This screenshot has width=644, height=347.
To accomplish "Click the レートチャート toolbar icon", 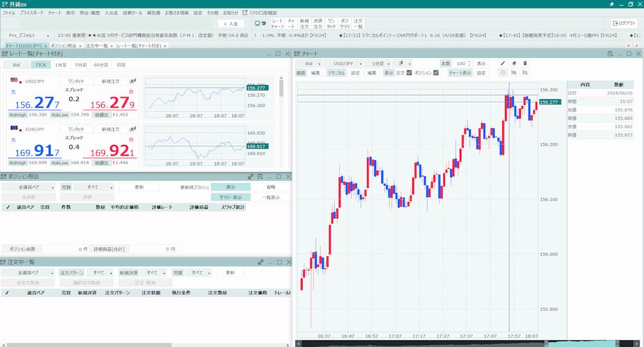I will [x=277, y=23].
